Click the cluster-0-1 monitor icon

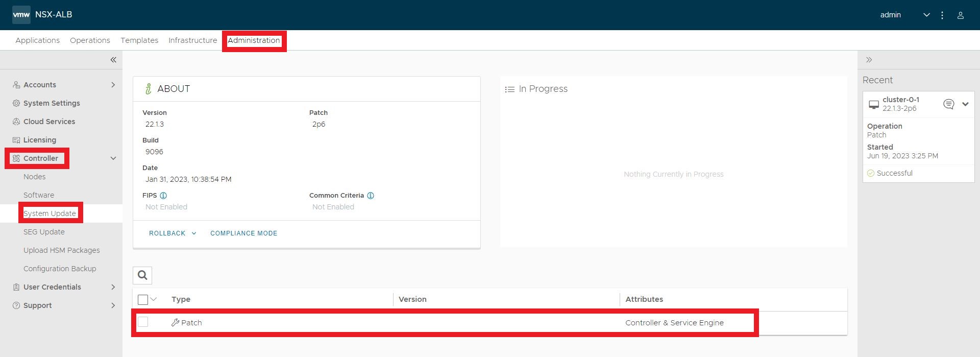tap(874, 105)
